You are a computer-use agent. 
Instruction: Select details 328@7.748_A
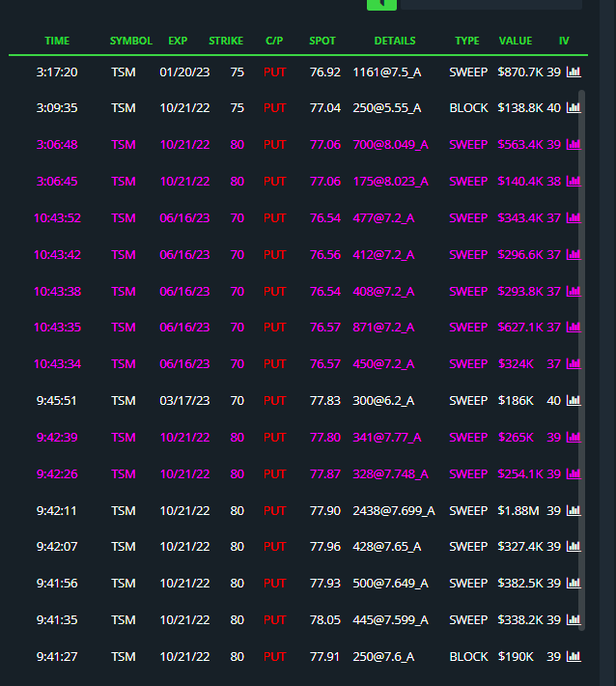point(390,474)
